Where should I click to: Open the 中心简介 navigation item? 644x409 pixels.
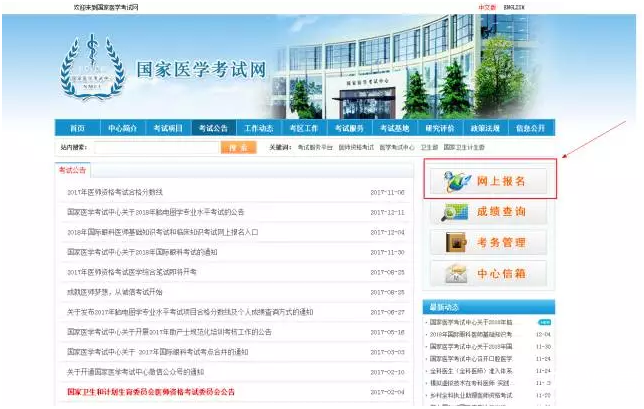[x=122, y=129]
